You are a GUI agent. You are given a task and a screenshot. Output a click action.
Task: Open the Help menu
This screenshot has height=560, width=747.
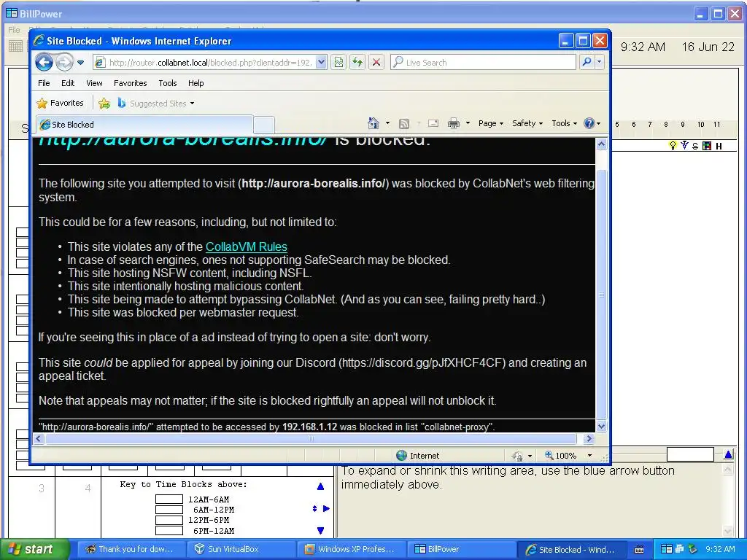196,83
